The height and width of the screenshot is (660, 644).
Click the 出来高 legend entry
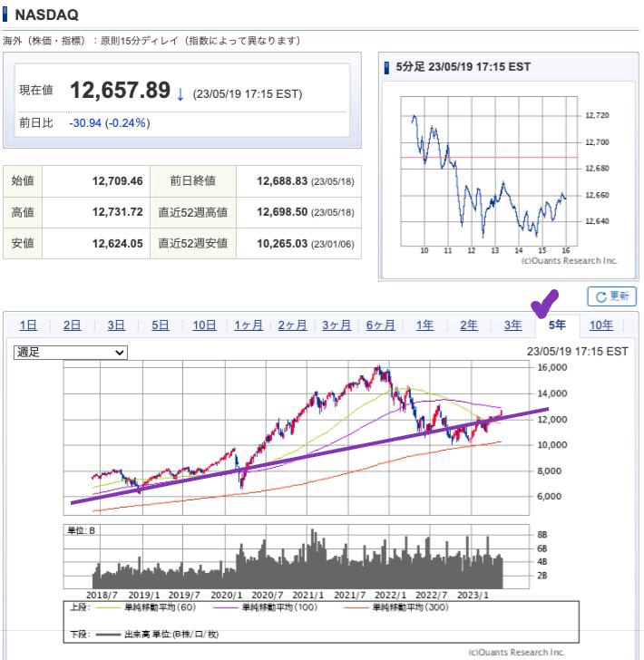tap(157, 634)
